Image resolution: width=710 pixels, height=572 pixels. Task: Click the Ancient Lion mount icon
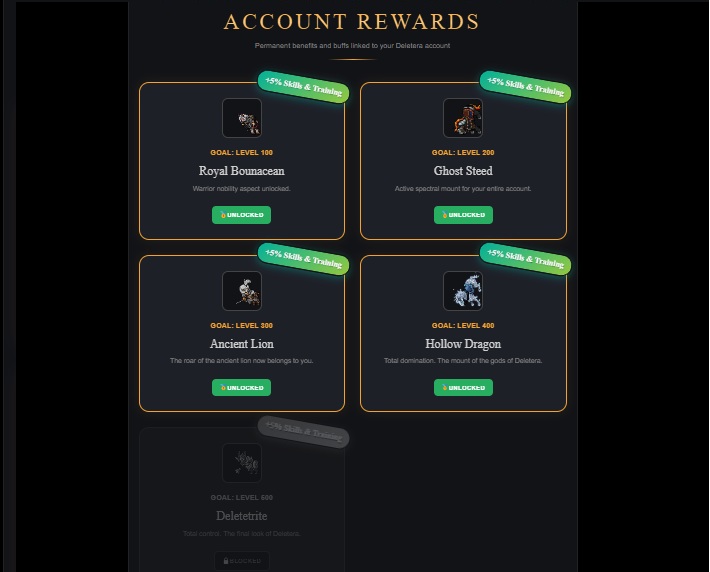coord(242,291)
